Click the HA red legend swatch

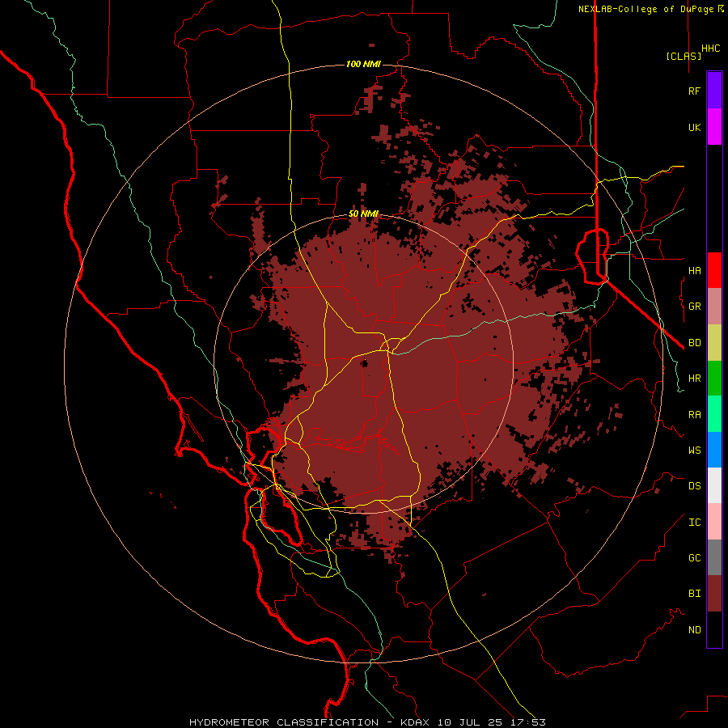[714, 270]
